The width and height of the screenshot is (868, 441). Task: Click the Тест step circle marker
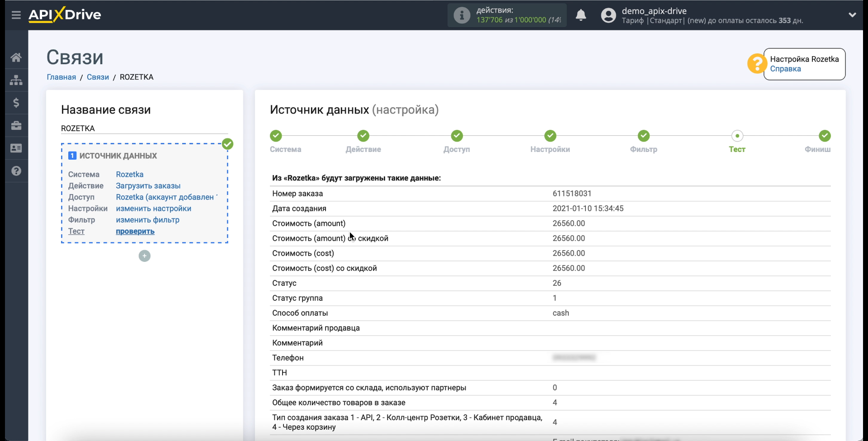737,136
